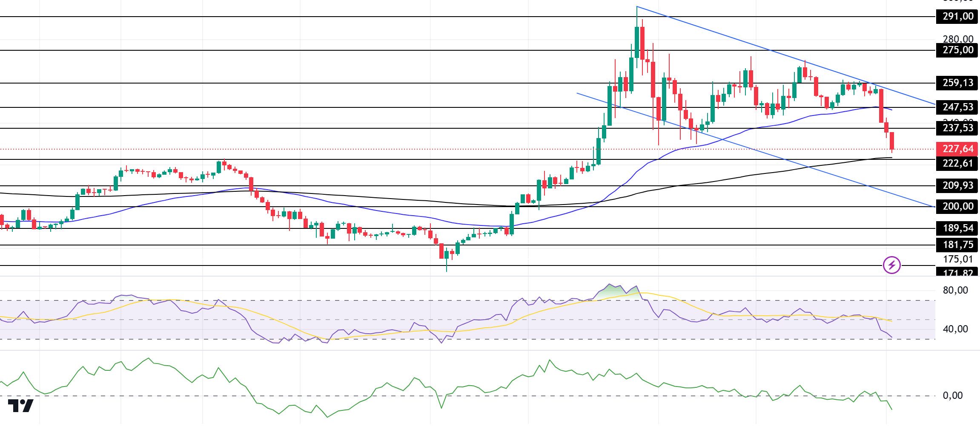Select the 222,61 price level label
Screen dimensions: 980x427
(x=957, y=164)
